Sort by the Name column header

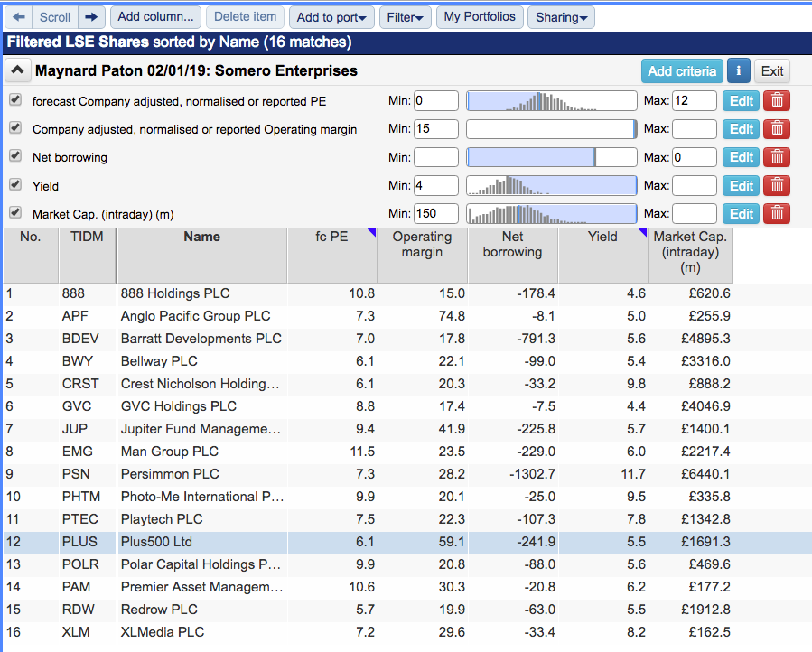pos(202,256)
